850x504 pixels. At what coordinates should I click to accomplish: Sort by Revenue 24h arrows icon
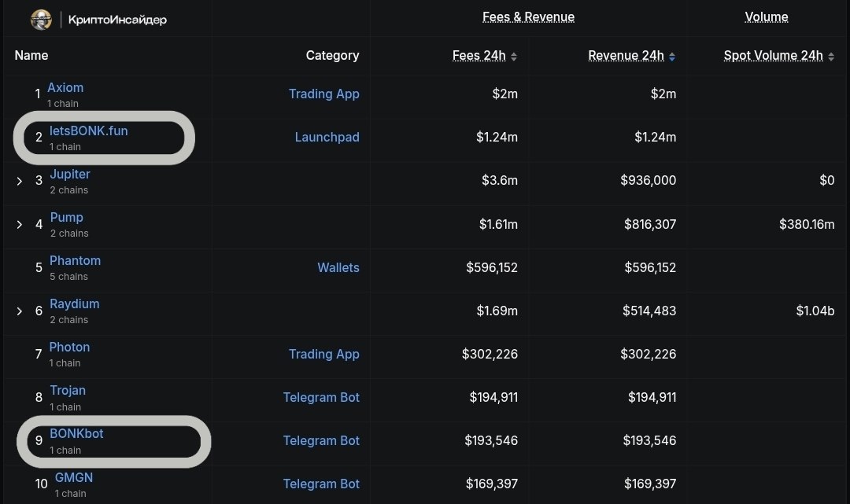(672, 57)
